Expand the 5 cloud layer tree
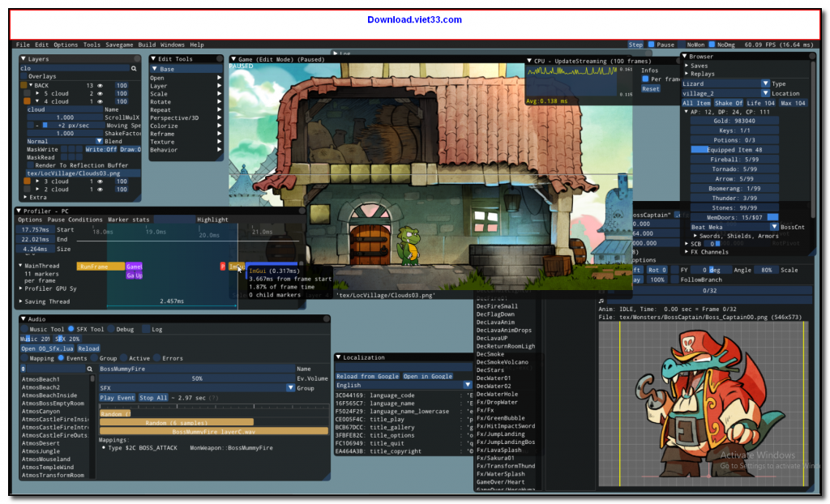The height and width of the screenshot is (504, 830). [37, 93]
